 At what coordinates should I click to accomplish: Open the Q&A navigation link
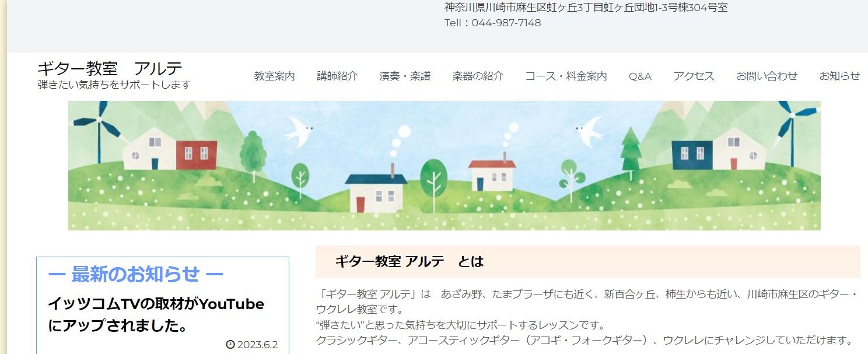pyautogui.click(x=640, y=76)
